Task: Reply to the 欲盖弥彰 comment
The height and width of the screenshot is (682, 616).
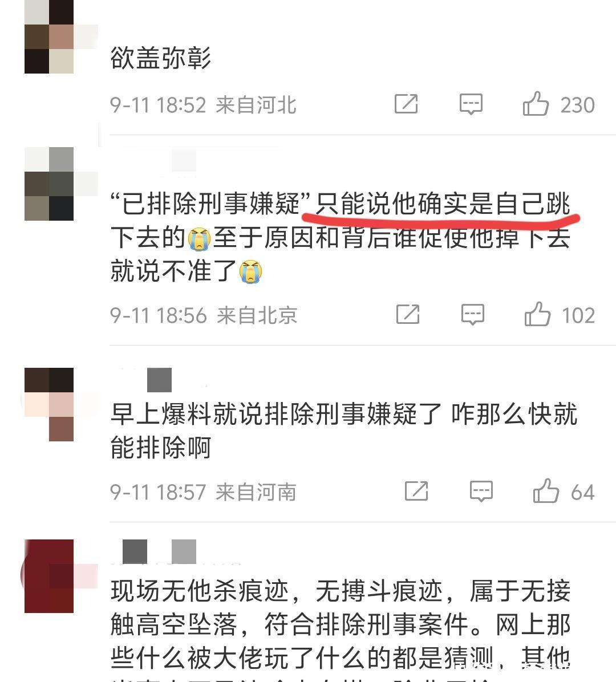Action: point(471,104)
